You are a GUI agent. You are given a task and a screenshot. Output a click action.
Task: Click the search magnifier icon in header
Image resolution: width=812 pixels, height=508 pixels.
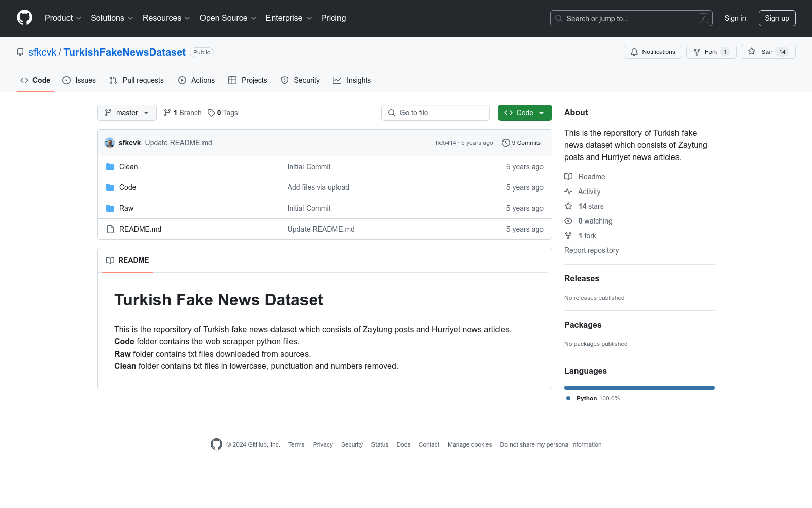point(559,18)
